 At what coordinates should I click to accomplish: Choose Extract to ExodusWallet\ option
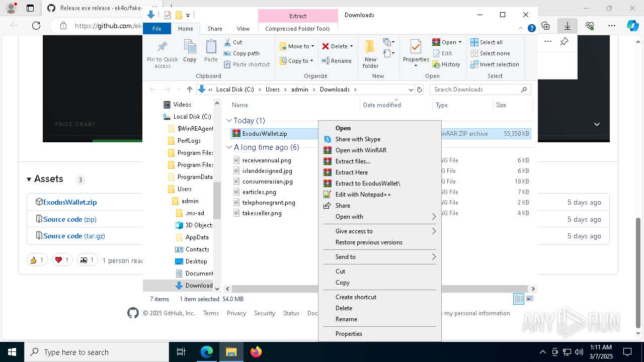[x=380, y=184]
